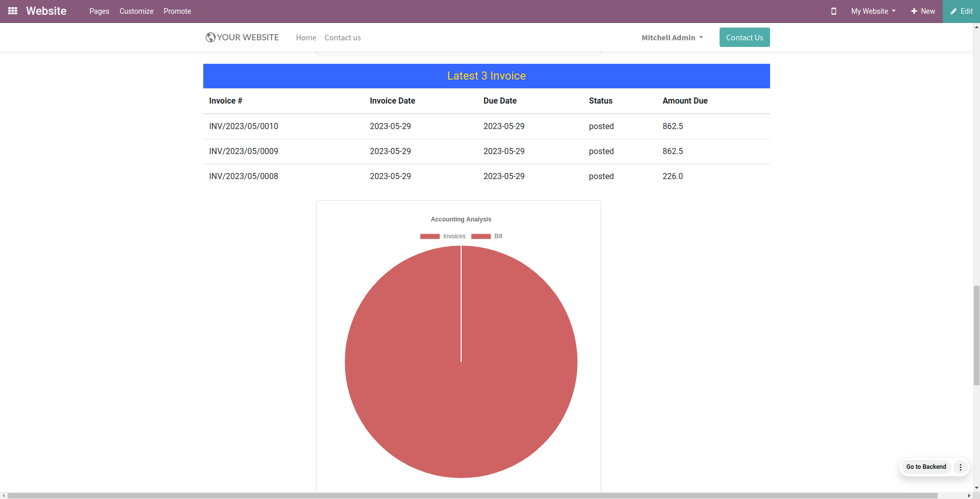Open the three-dot options near Go to Backend
980x499 pixels.
coord(961,467)
